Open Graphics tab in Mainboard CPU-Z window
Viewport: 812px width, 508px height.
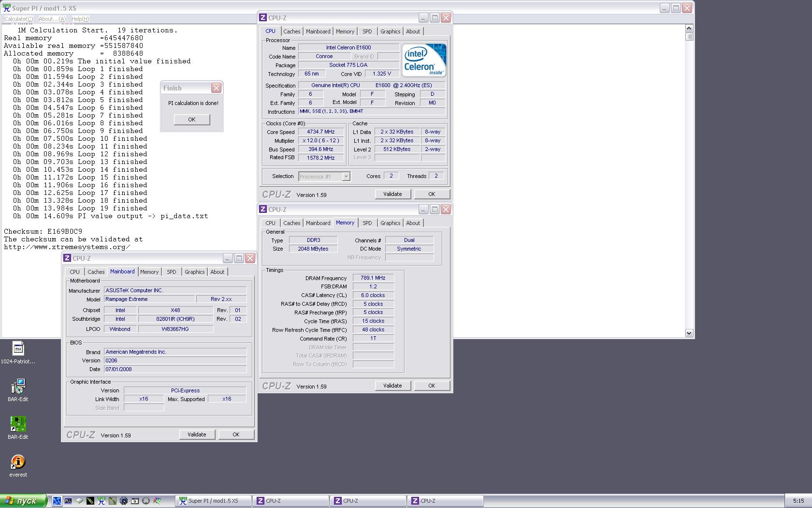(x=194, y=272)
